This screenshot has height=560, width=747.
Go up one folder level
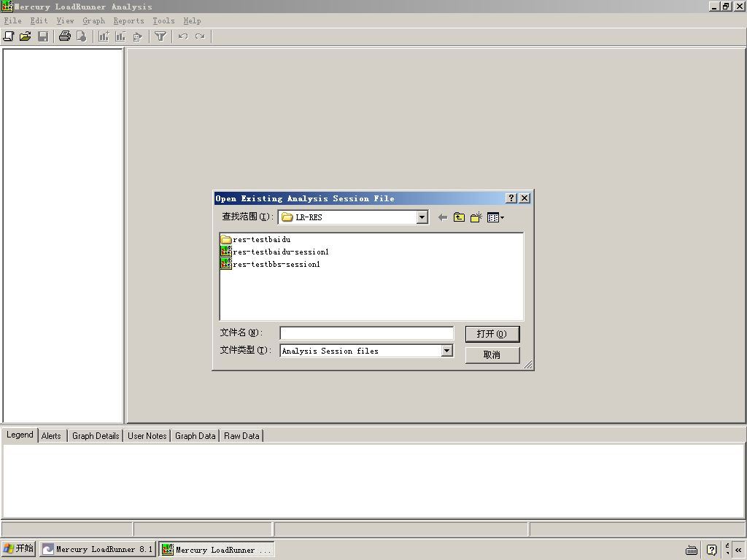[x=459, y=217]
